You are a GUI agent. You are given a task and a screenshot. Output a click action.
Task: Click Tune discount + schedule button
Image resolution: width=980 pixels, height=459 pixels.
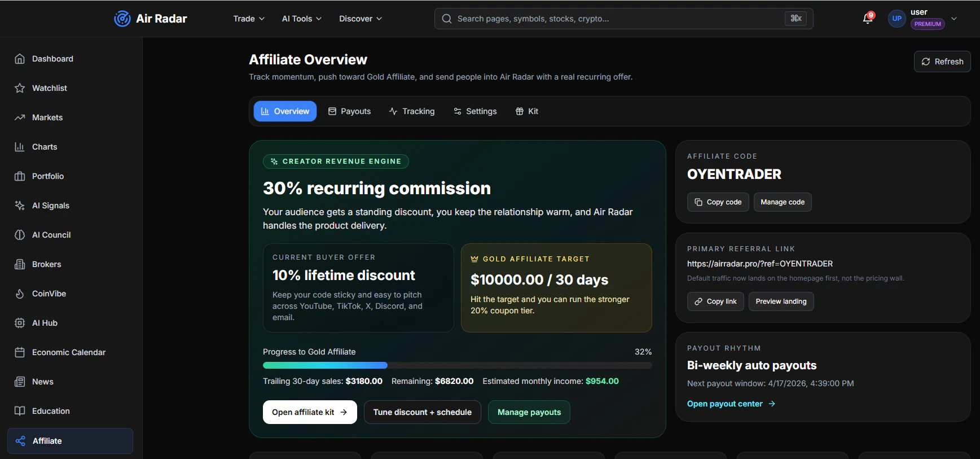422,412
